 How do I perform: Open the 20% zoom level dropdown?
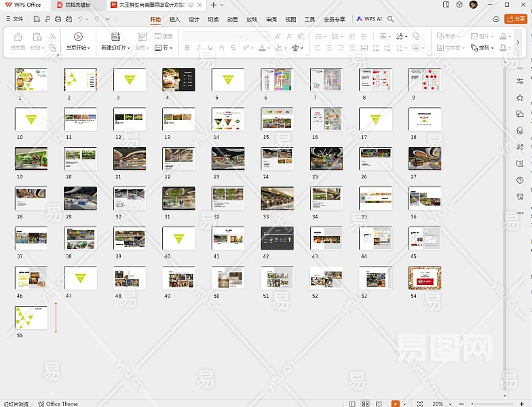(x=441, y=404)
